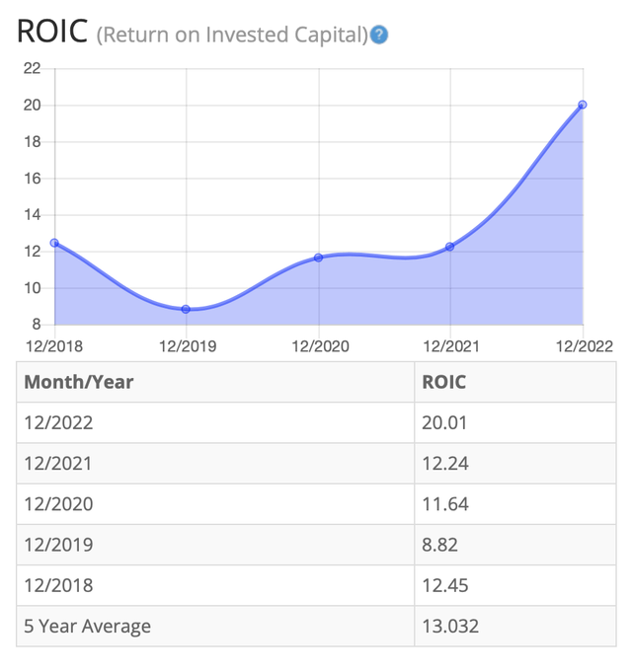Click the 12.24 ROIC value cell
Image resolution: width=632 pixels, height=672 pixels.
443,463
